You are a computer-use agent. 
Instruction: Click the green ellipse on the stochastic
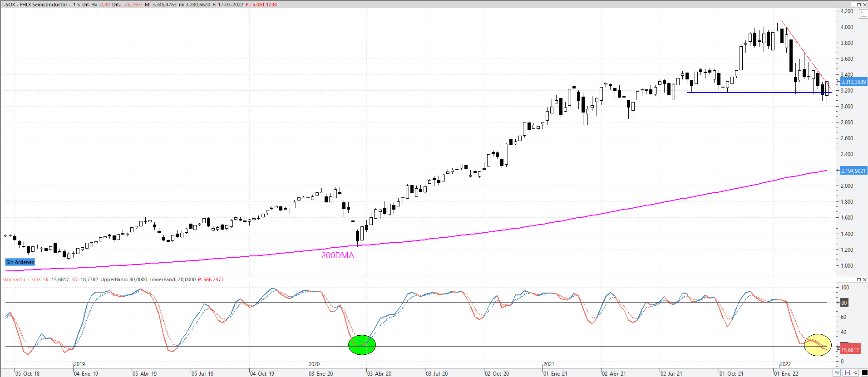coord(362,345)
